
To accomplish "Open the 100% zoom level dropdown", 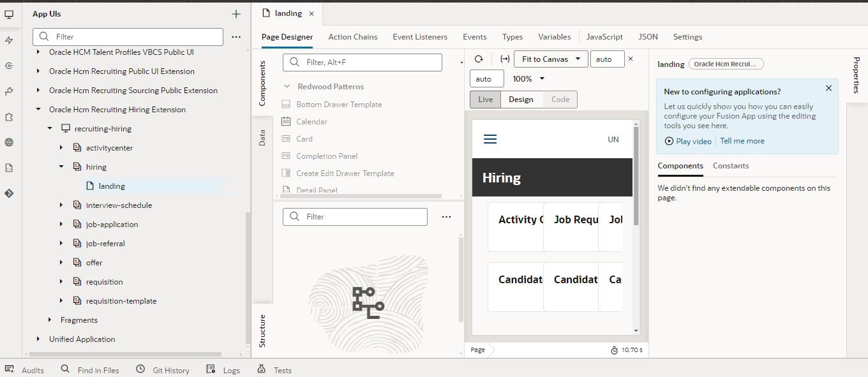I will point(528,78).
